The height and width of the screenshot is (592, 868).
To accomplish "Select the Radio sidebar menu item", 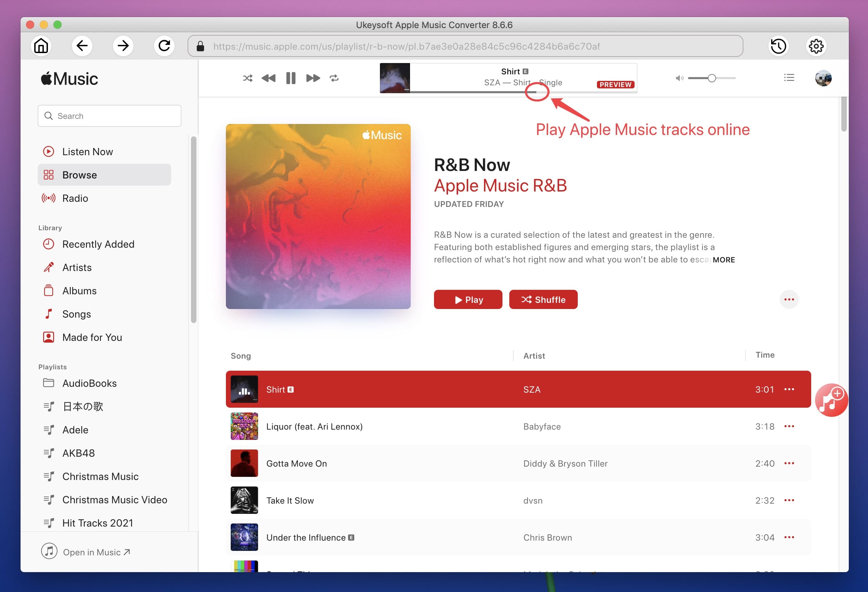I will (x=75, y=198).
